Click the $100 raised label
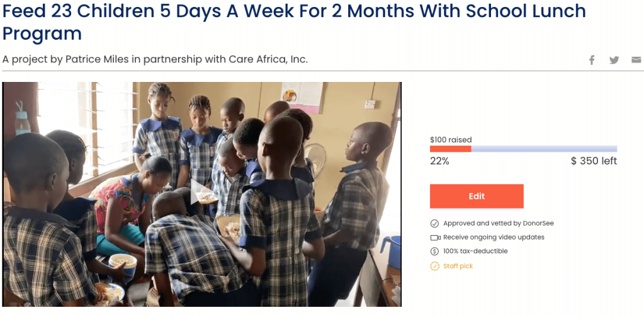This screenshot has height=317, width=644. tap(451, 140)
